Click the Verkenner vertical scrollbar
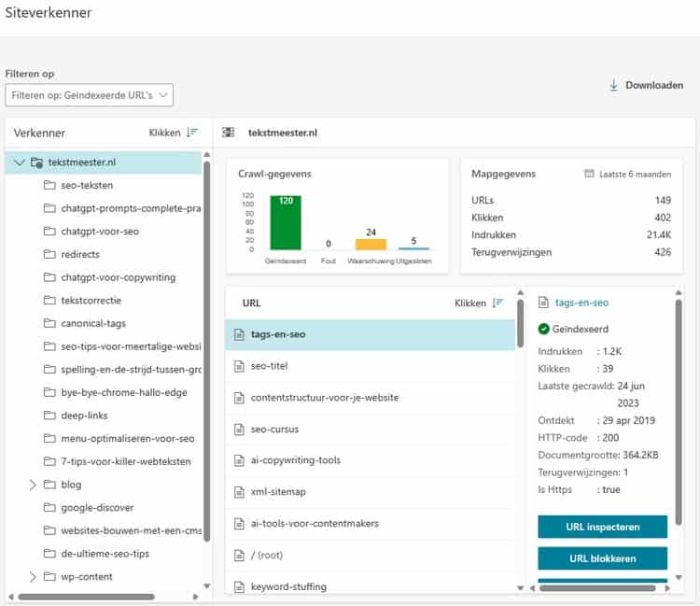700x606 pixels. point(206,351)
